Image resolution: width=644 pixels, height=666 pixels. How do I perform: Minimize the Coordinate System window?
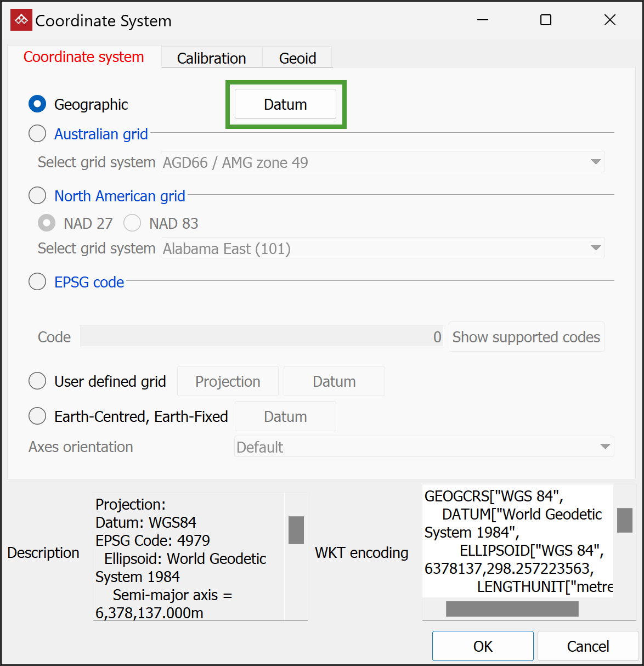pos(483,20)
